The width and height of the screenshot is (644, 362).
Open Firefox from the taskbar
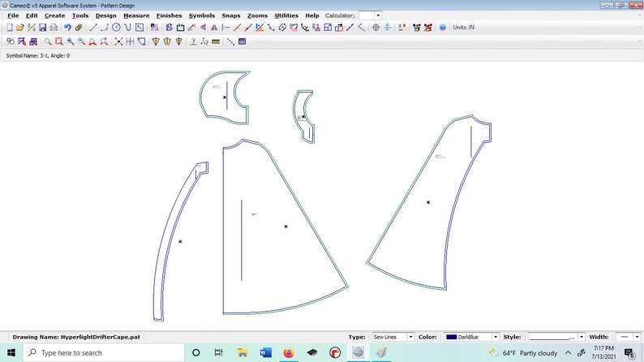(289, 353)
